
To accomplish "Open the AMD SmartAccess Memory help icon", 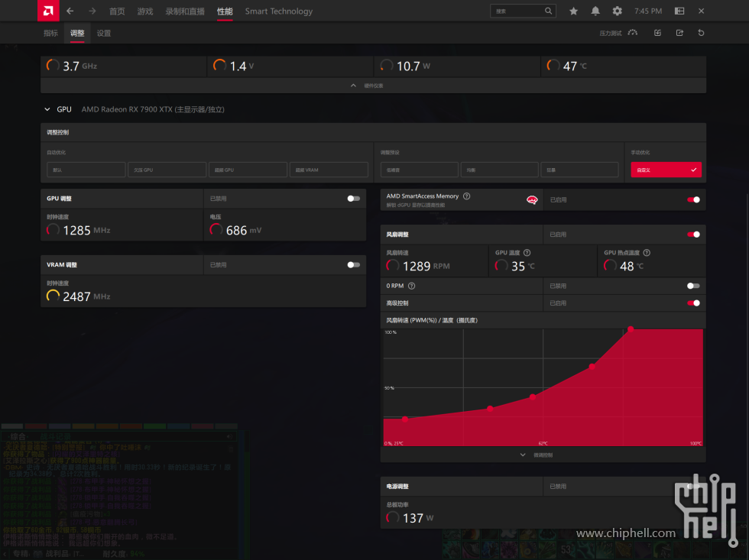I will 467,196.
